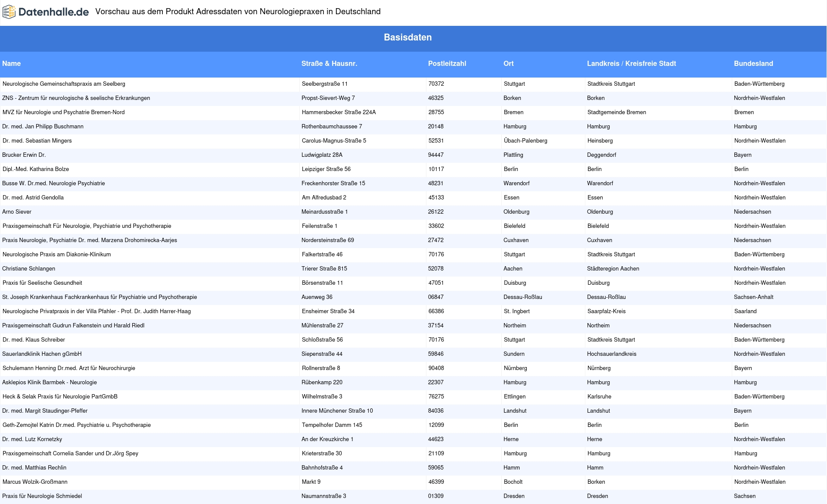The width and height of the screenshot is (827, 504).
Task: Click ZNS - Zentrum für neurologische Erkrankungen
Action: pyautogui.click(x=76, y=98)
